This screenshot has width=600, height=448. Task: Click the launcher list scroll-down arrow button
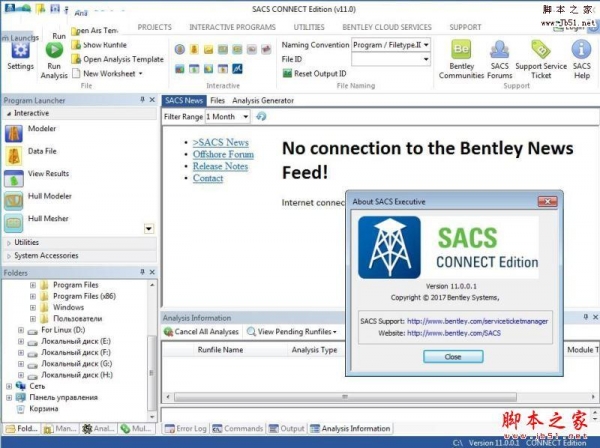pyautogui.click(x=149, y=229)
